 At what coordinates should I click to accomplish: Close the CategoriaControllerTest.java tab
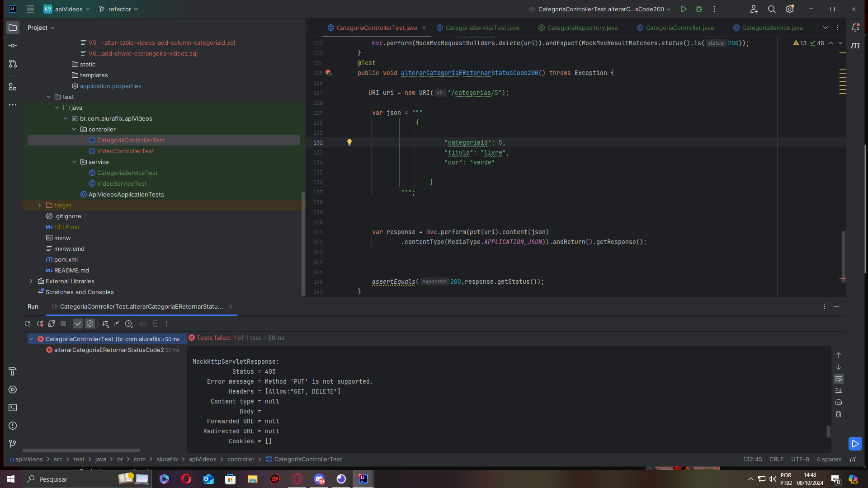(x=424, y=28)
